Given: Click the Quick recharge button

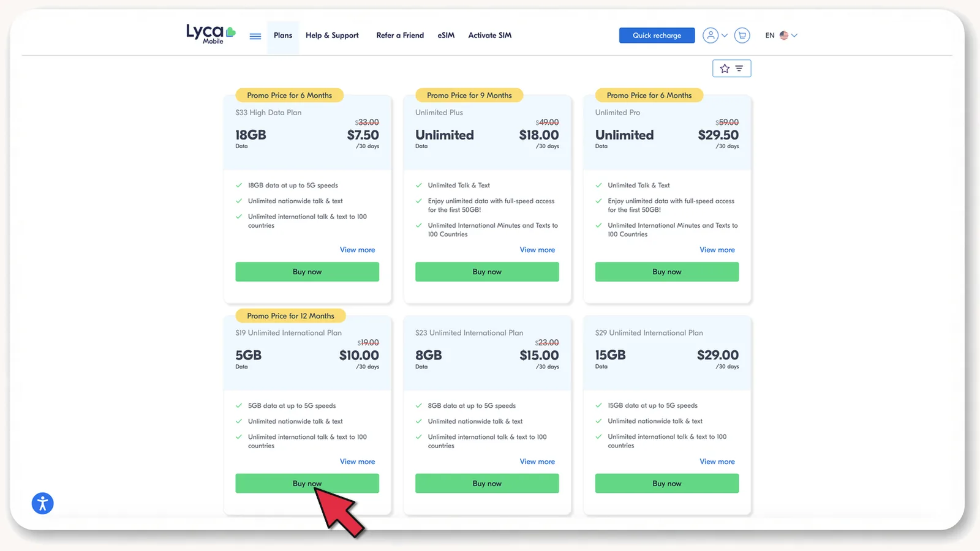Looking at the screenshot, I should (657, 36).
